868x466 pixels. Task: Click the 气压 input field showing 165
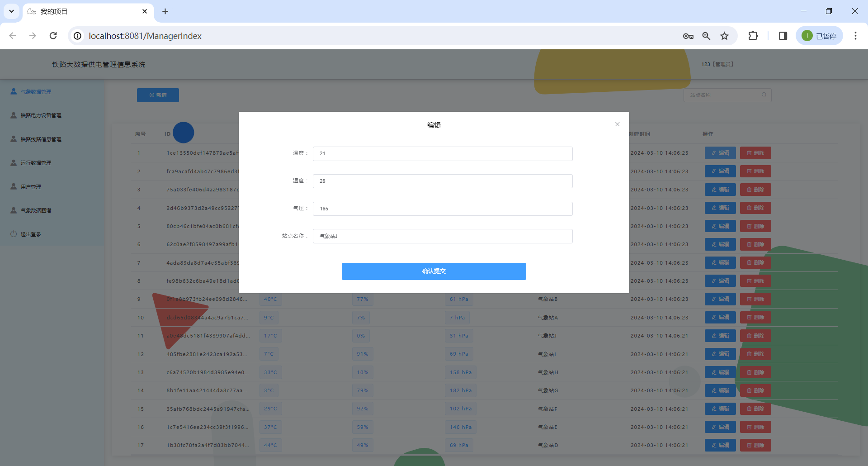click(x=443, y=209)
